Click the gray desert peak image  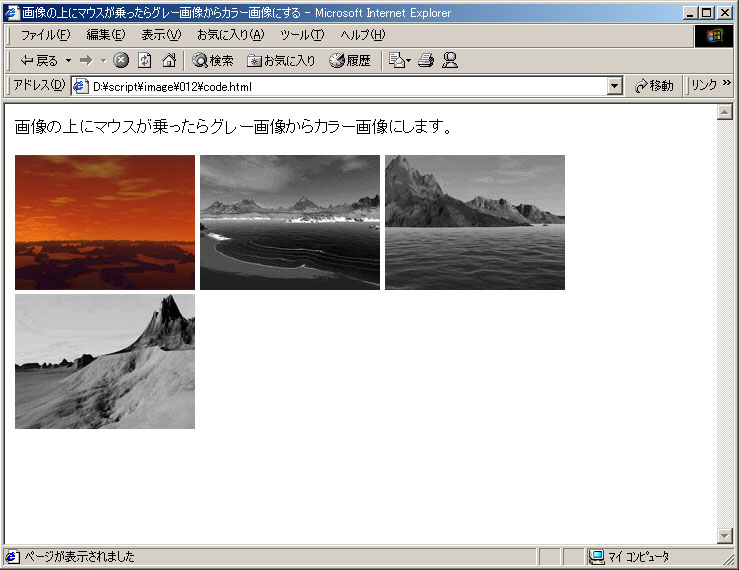pos(105,362)
